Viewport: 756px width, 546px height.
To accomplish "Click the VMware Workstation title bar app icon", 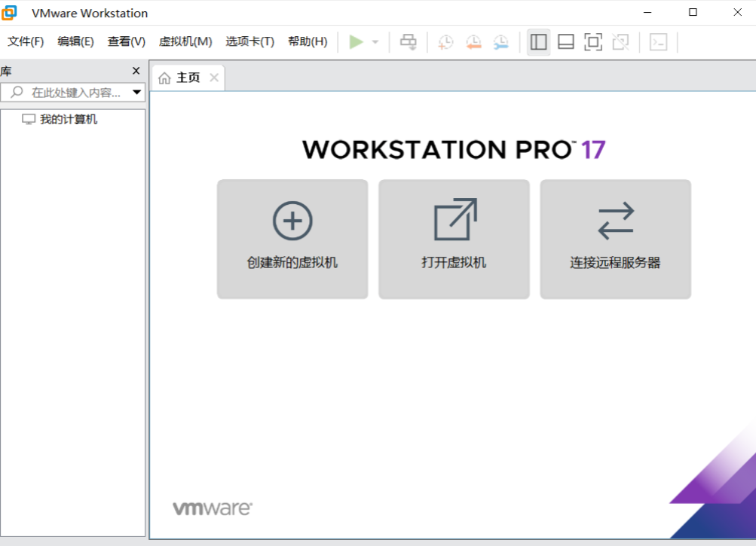I will point(9,13).
